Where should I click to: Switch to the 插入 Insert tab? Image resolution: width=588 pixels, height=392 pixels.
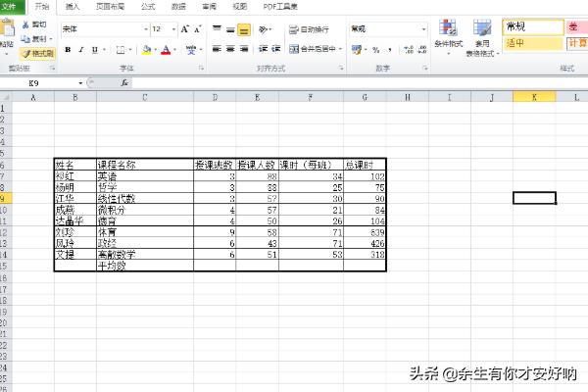pos(72,7)
